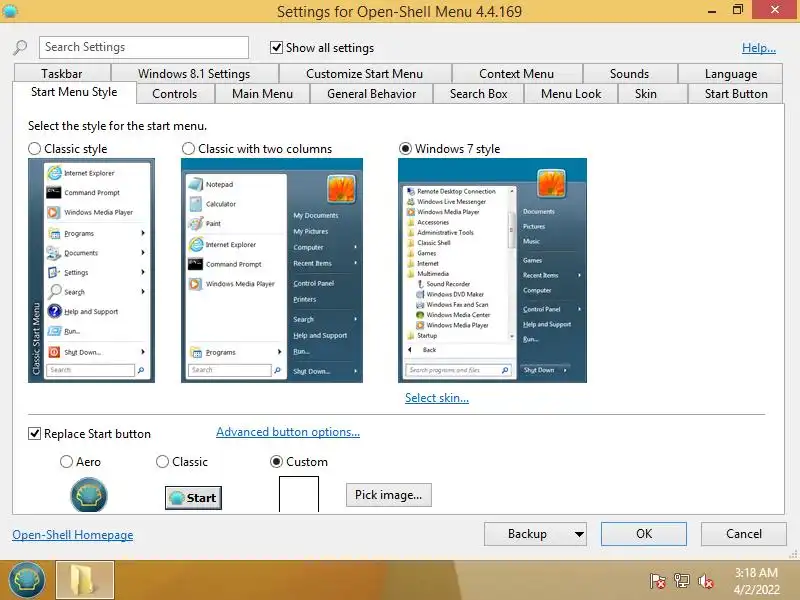
Task: Open the Backup dropdown arrow
Action: pos(579,534)
